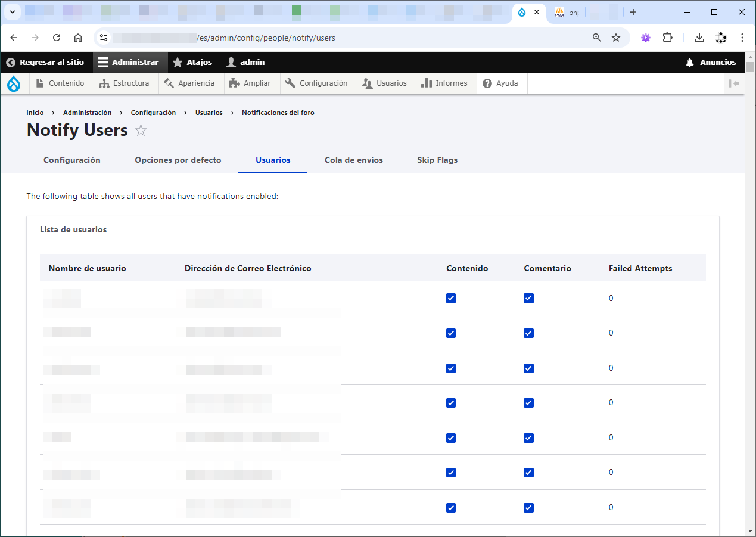Toggle Contenido checkbox in fifth user row
This screenshot has width=756, height=537.
[x=451, y=438]
